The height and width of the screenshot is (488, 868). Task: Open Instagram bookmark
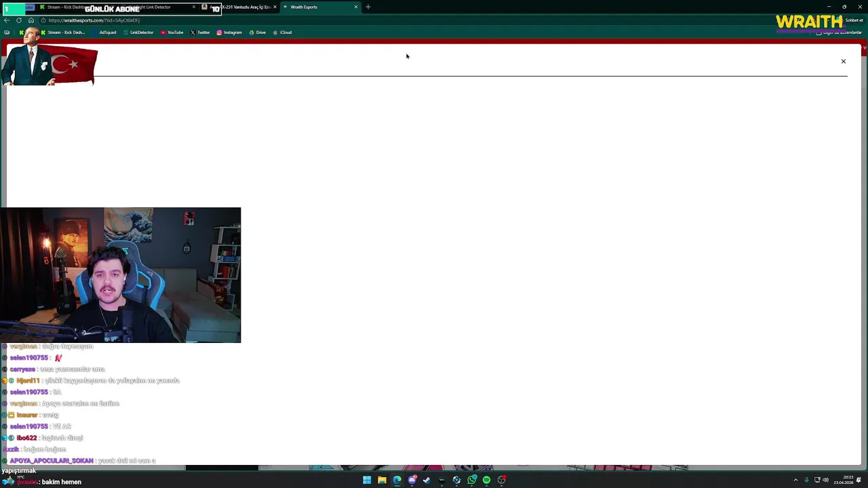click(229, 33)
